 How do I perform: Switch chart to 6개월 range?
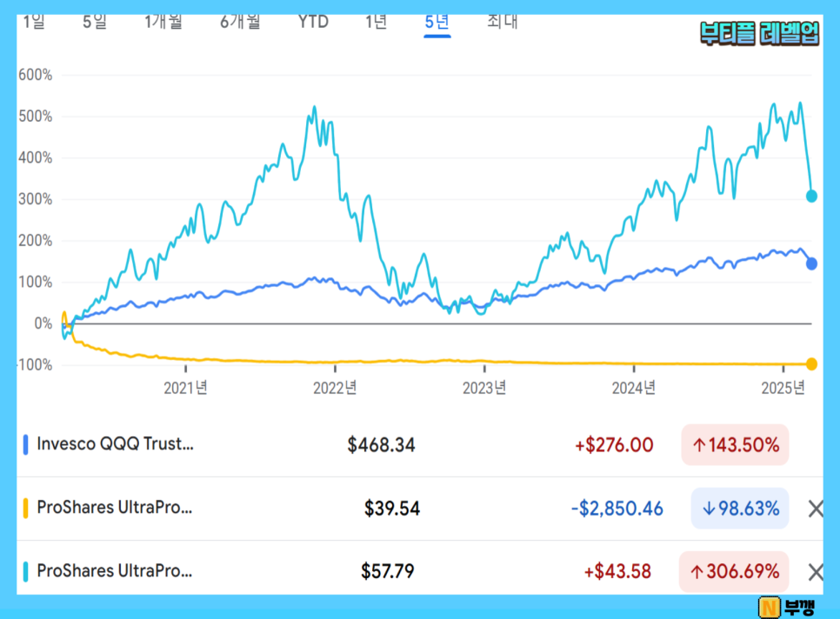click(x=240, y=22)
